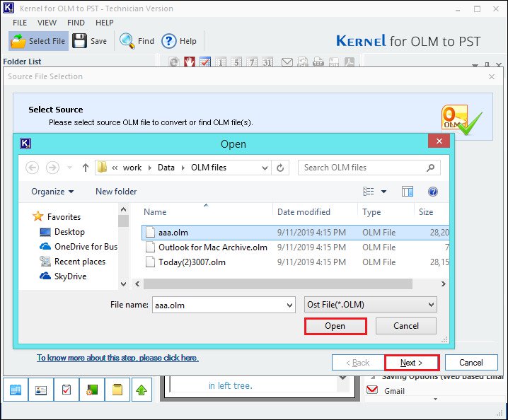508x420 pixels.
Task: Click the Select File toolbar button
Action: pos(38,41)
